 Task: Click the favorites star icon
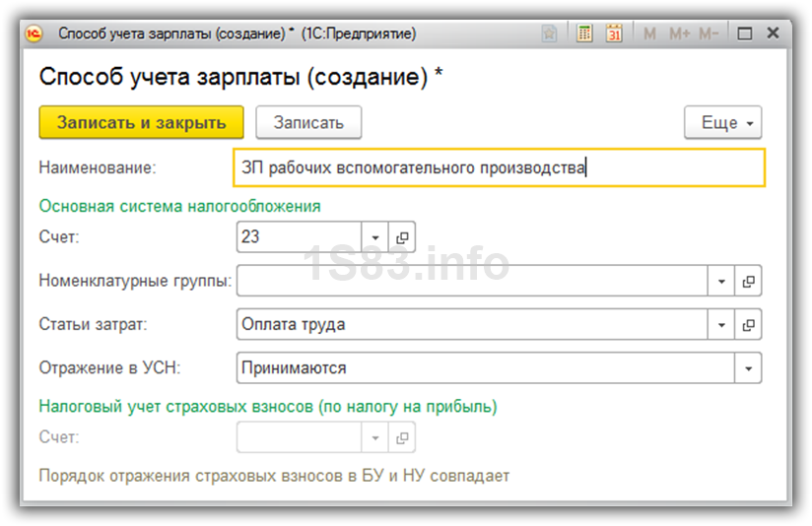point(550,33)
